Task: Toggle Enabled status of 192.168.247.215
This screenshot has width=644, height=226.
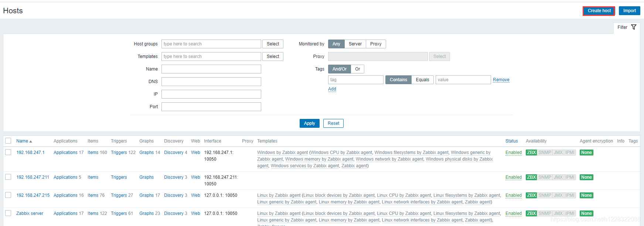Action: pyautogui.click(x=514, y=195)
